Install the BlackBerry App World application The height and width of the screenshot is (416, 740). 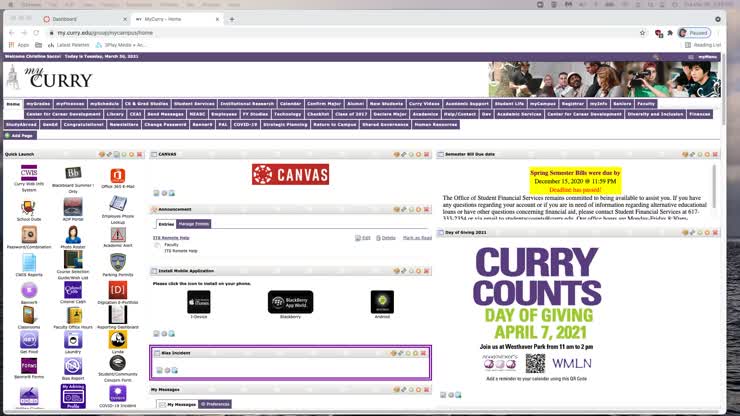pos(290,302)
